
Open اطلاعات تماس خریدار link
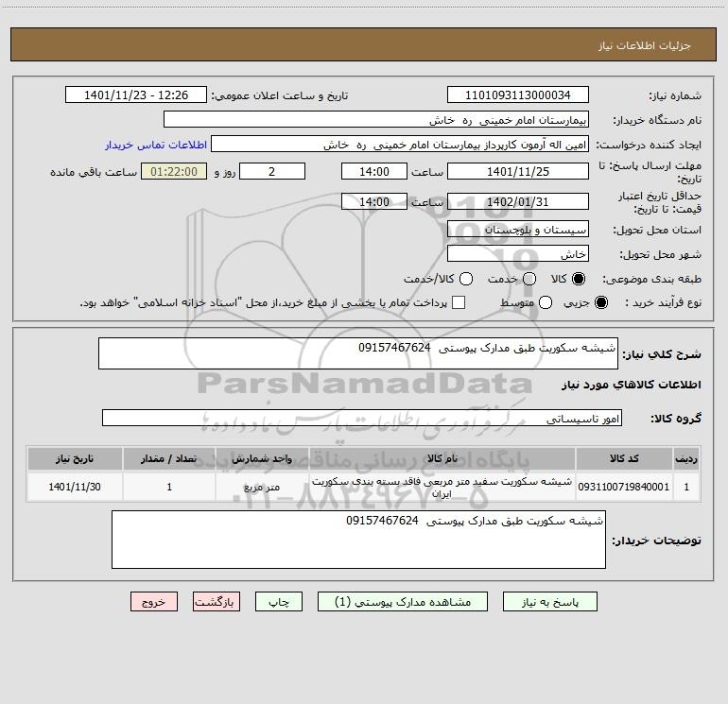(x=156, y=145)
